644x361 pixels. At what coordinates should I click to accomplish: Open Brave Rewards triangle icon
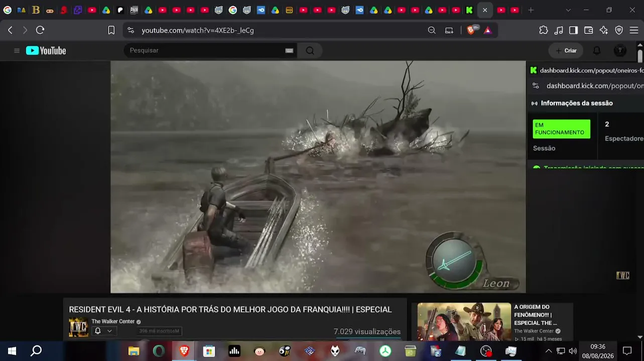coord(488,30)
